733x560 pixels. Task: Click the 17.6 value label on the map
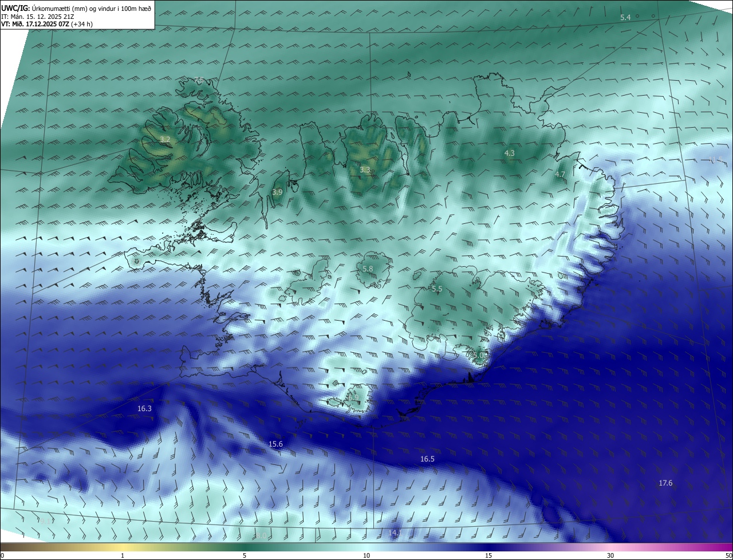(x=665, y=483)
